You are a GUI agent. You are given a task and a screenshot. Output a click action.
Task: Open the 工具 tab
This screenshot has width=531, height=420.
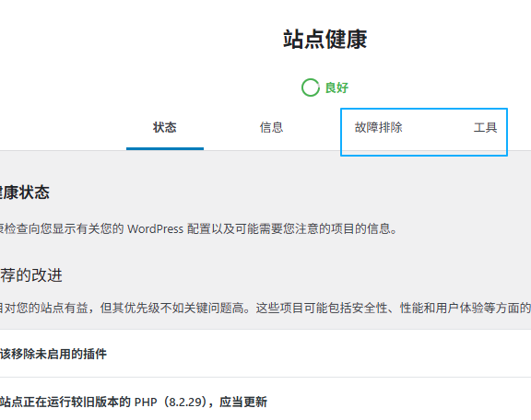(x=485, y=128)
